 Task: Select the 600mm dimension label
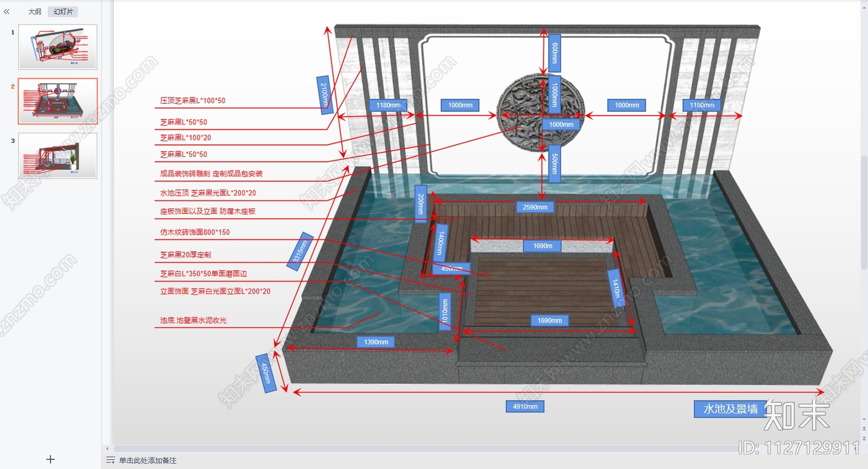click(554, 53)
